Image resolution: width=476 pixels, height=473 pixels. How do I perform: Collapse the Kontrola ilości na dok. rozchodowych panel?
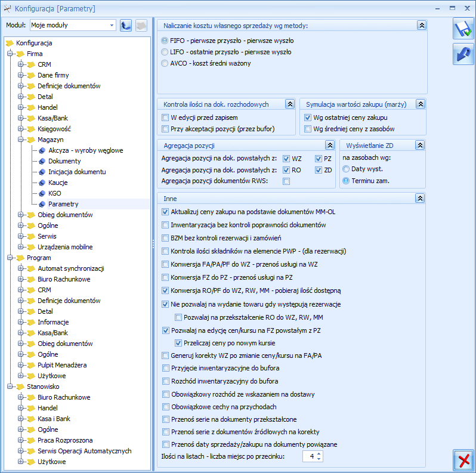pos(290,104)
